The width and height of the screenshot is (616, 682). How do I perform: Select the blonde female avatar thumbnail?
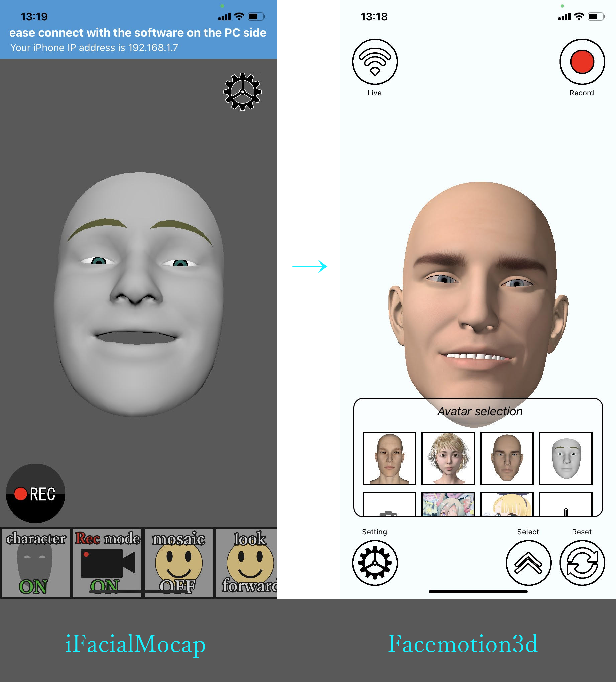(448, 458)
